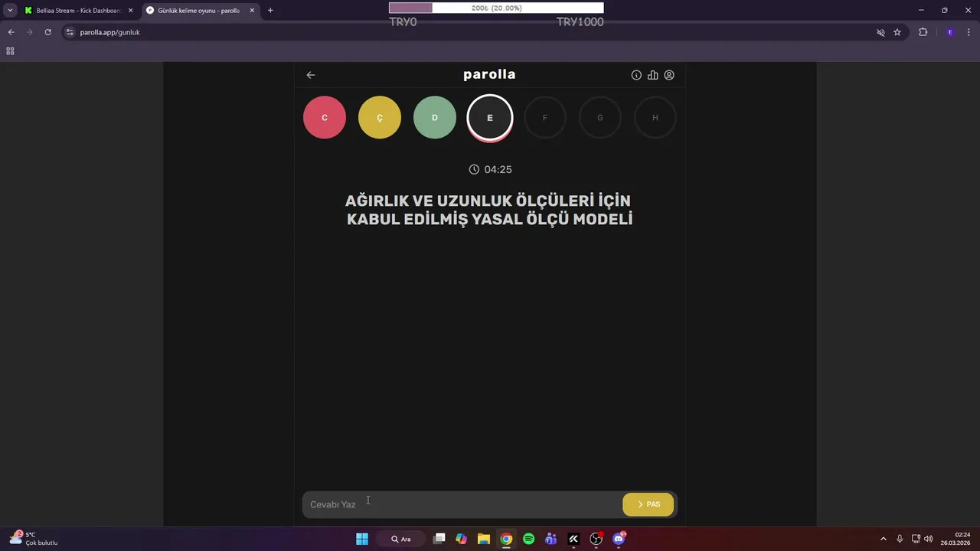Skip the question with PAS button
Image resolution: width=980 pixels, height=551 pixels.
648,504
